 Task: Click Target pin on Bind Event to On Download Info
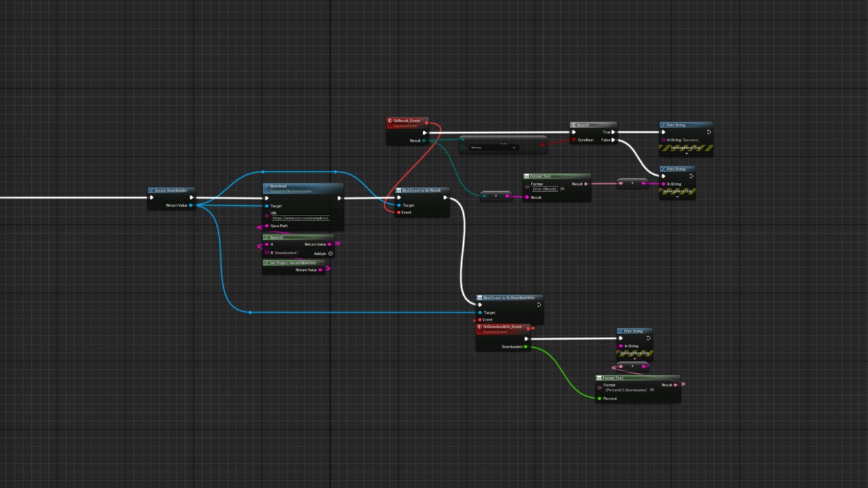point(479,312)
